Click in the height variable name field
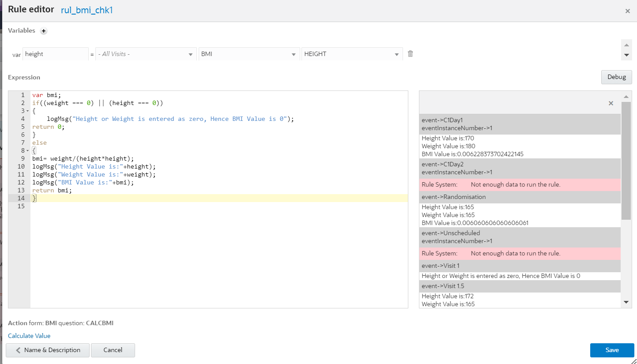Viewport: 637px width, 364px height. (x=56, y=54)
